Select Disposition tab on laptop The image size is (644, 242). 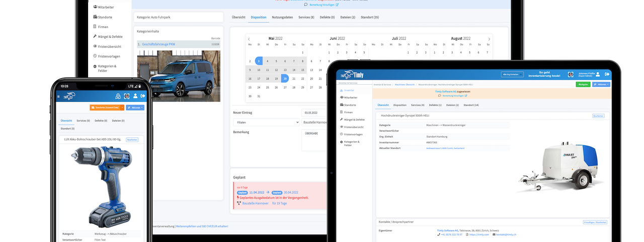(259, 17)
